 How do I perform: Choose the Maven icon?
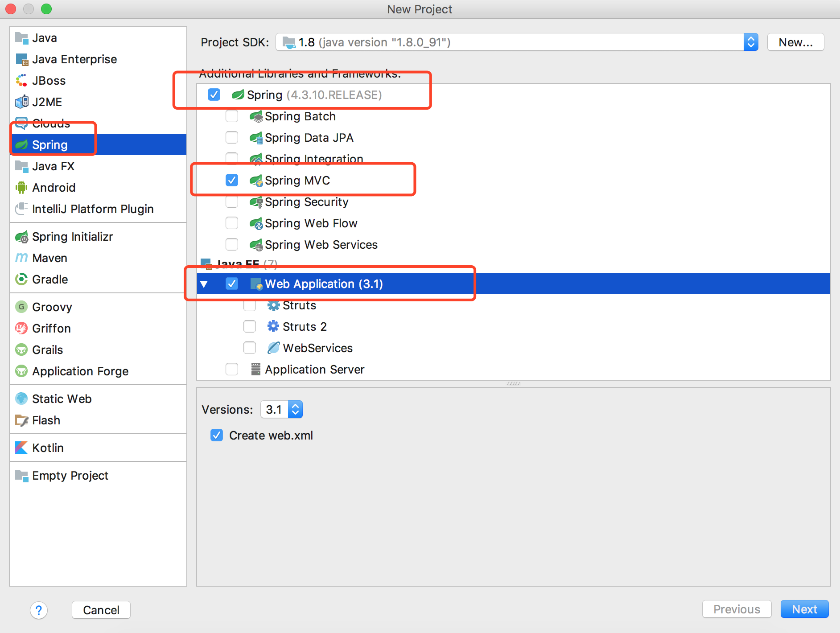[x=21, y=258]
